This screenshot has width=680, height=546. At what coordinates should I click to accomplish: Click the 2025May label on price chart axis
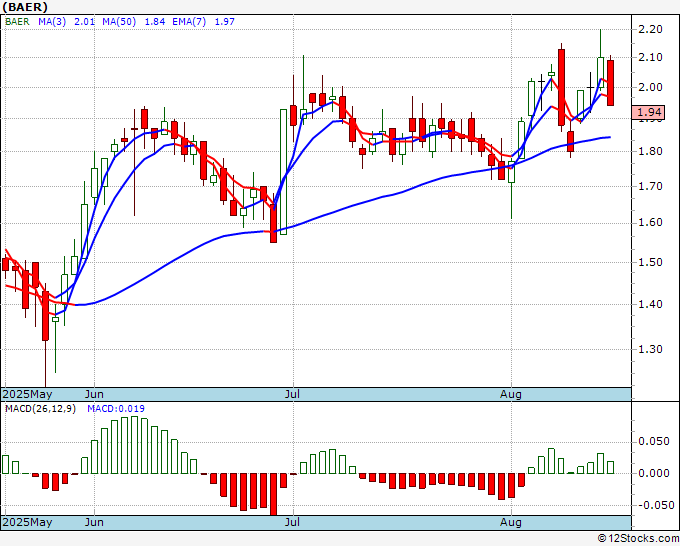pyautogui.click(x=27, y=395)
